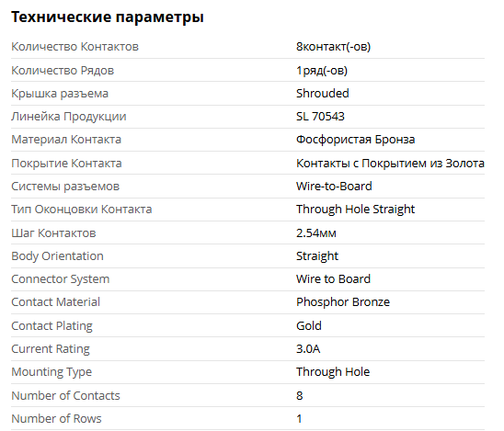Image resolution: width=504 pixels, height=431 pixels.
Task: Click the '8контакт(-ов)' value
Action: tap(333, 47)
